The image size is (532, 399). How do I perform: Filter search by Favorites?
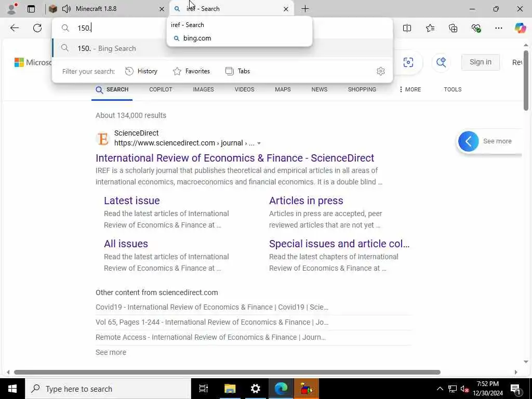pyautogui.click(x=191, y=71)
